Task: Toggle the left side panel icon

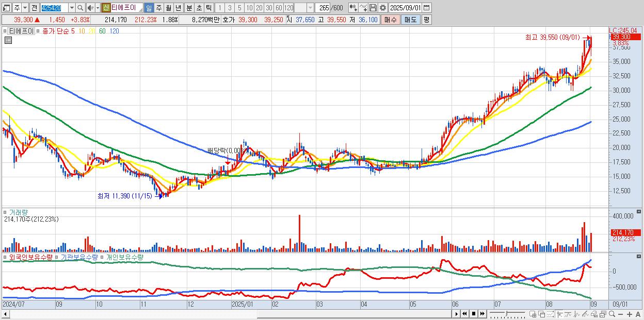Action: (6, 8)
